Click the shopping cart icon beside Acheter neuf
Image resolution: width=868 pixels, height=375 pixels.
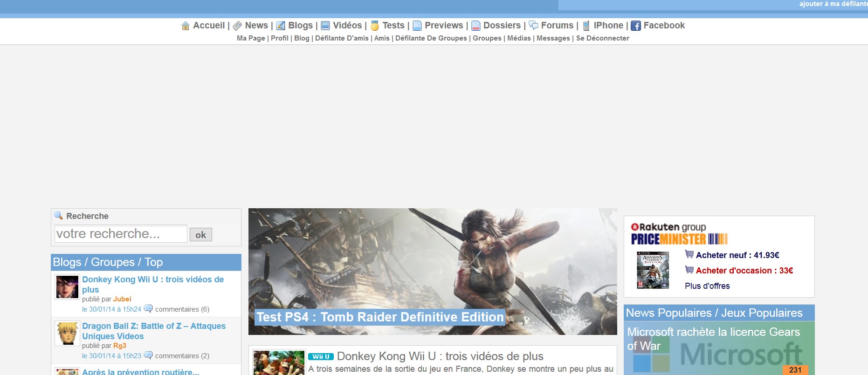(689, 254)
